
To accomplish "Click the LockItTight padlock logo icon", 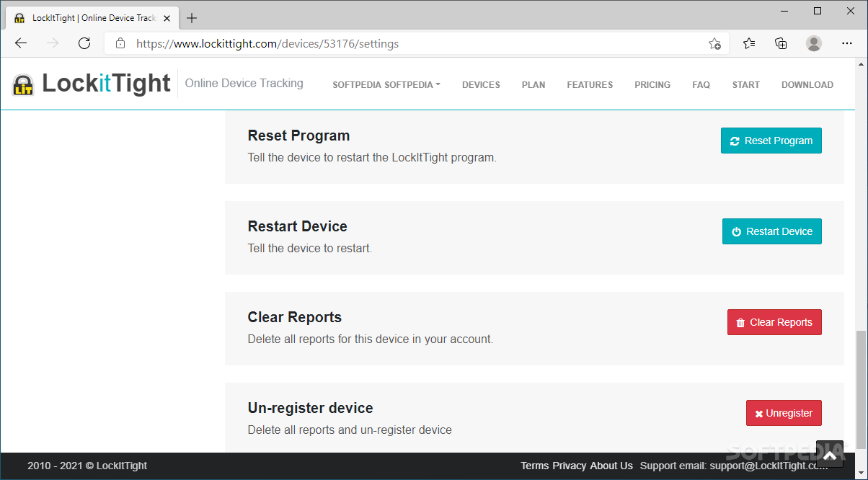I will click(23, 85).
